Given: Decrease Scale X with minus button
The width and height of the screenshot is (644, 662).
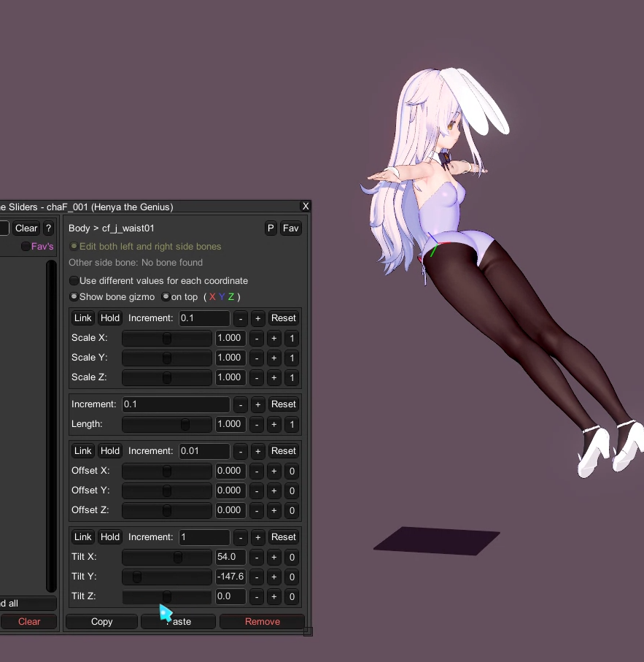Looking at the screenshot, I should [x=257, y=338].
